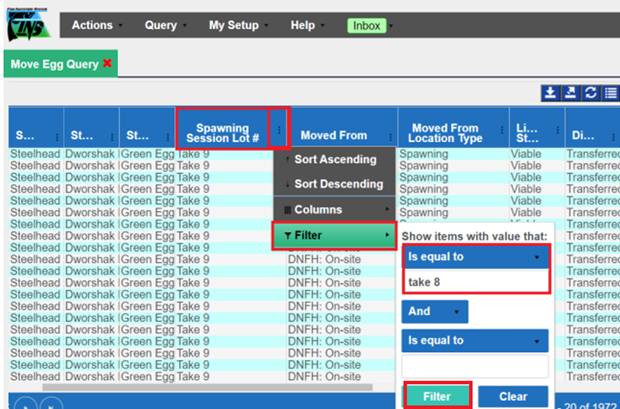Open the Actions menu
Image resolution: width=620 pixels, height=409 pixels.
(97, 25)
